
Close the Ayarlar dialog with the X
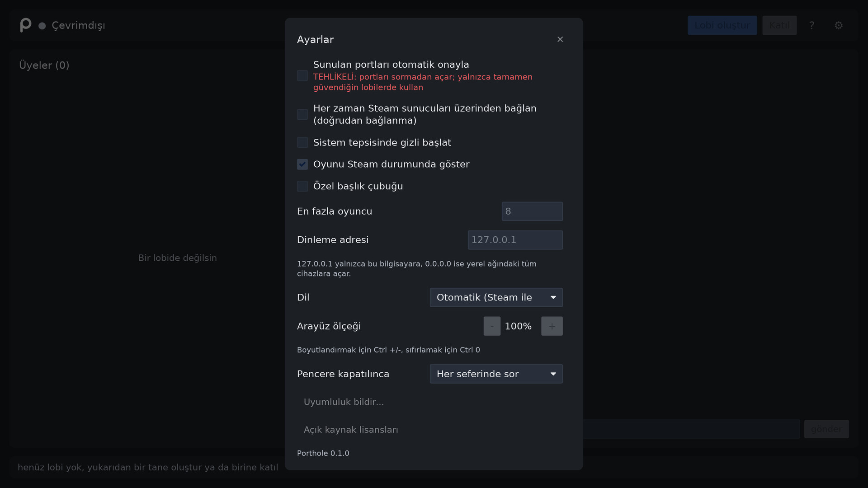(560, 39)
